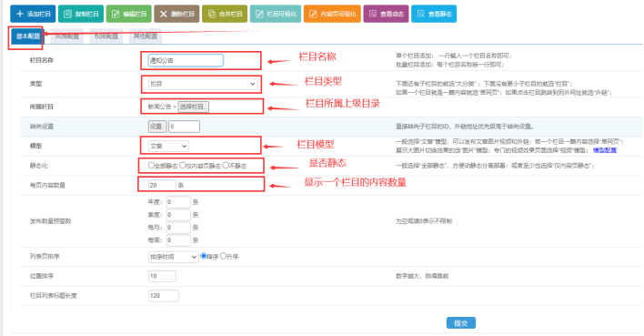
Task: Click the 提交 submit button
Action: pyautogui.click(x=461, y=323)
